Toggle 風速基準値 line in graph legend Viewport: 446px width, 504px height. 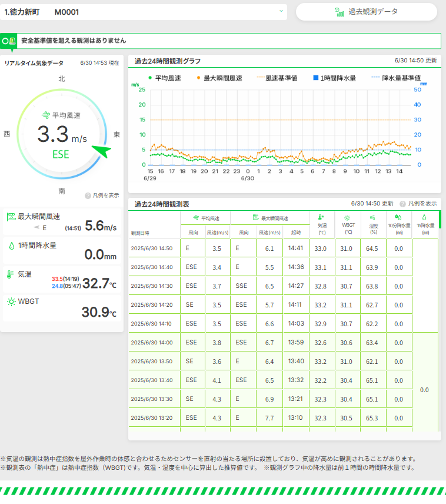coord(277,78)
